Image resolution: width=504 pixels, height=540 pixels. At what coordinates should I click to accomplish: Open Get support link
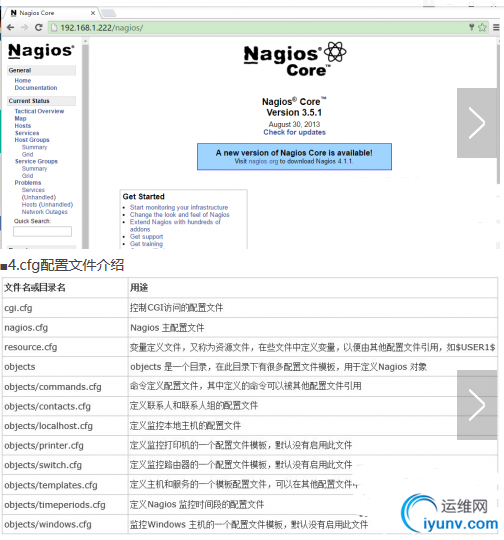click(146, 237)
